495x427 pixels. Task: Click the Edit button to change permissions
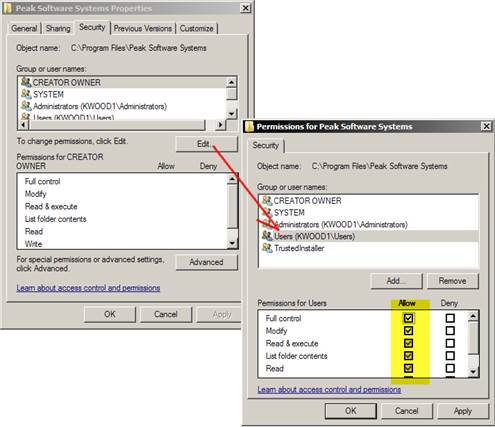pos(207,144)
